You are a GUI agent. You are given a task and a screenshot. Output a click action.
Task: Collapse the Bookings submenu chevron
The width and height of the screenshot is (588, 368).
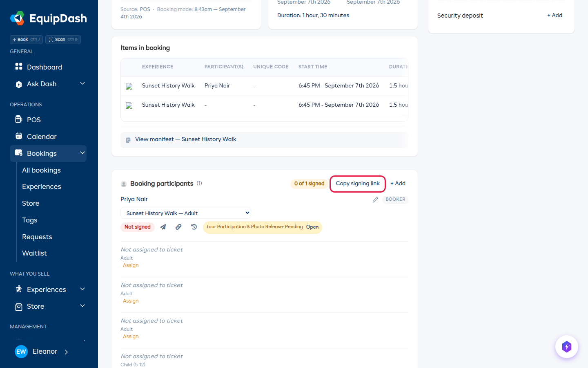point(82,153)
